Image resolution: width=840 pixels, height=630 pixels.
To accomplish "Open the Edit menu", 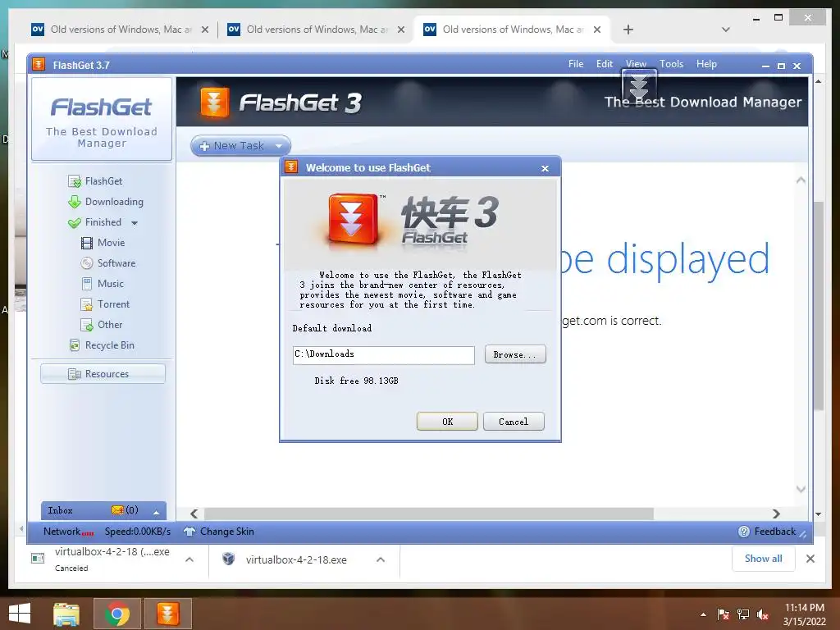I will tap(605, 64).
